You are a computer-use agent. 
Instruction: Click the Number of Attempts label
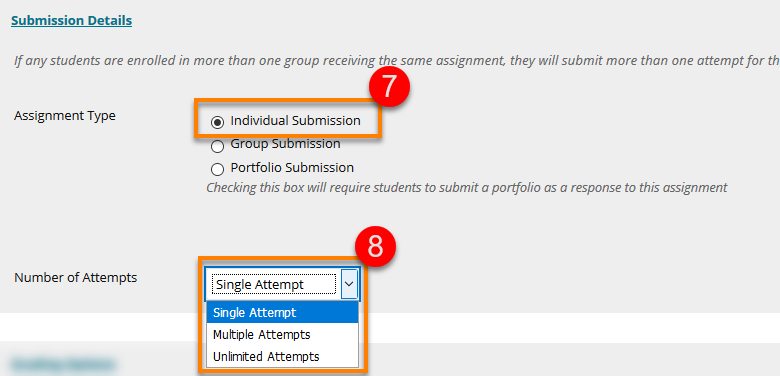tap(76, 278)
